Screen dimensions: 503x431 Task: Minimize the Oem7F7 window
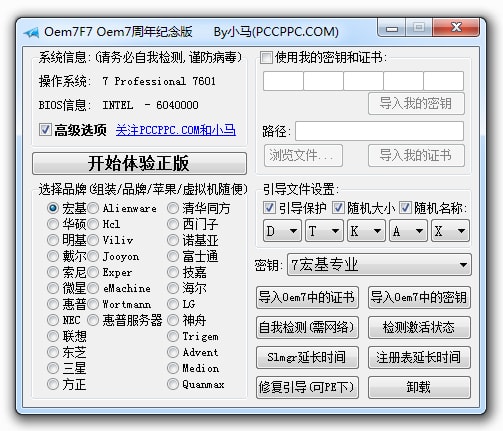pos(392,28)
